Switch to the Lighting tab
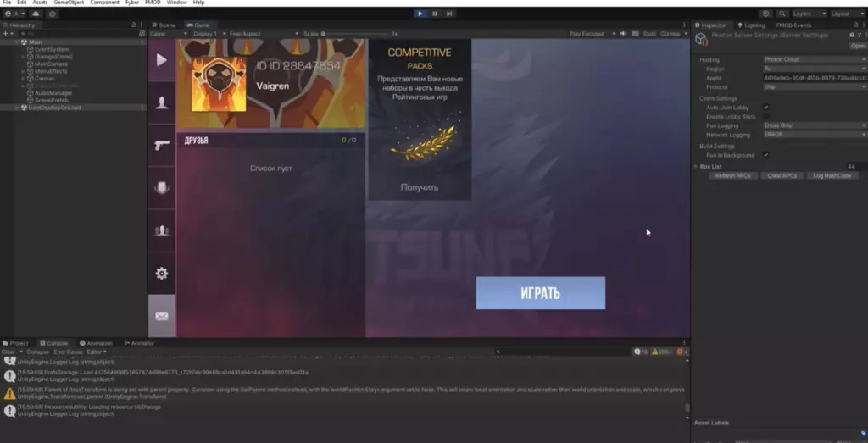The width and height of the screenshot is (868, 443). pyautogui.click(x=751, y=25)
